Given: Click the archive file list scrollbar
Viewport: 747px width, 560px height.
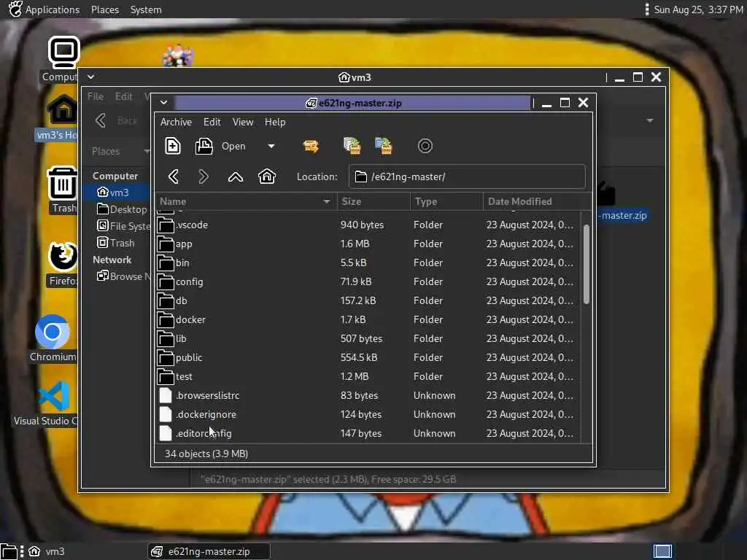Looking at the screenshot, I should tap(587, 264).
